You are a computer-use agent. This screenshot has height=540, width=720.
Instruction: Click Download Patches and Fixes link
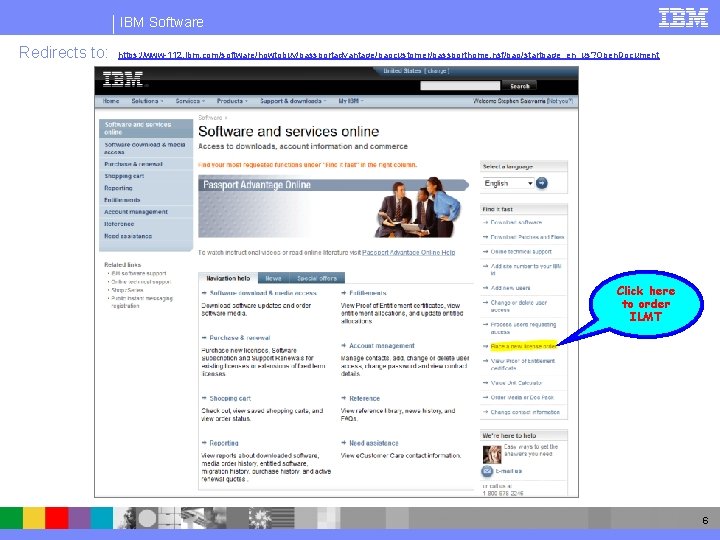(x=527, y=237)
